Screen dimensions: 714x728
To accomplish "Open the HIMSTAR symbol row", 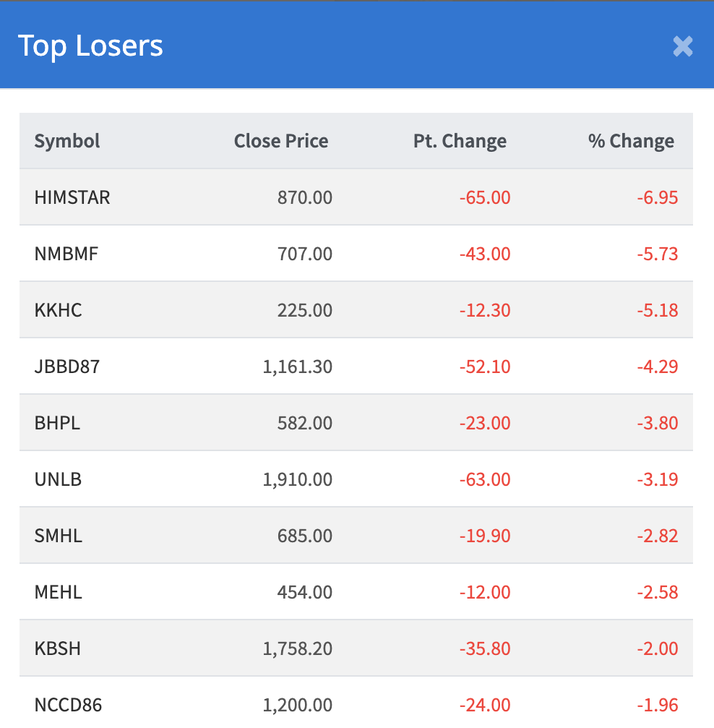I will tap(72, 197).
